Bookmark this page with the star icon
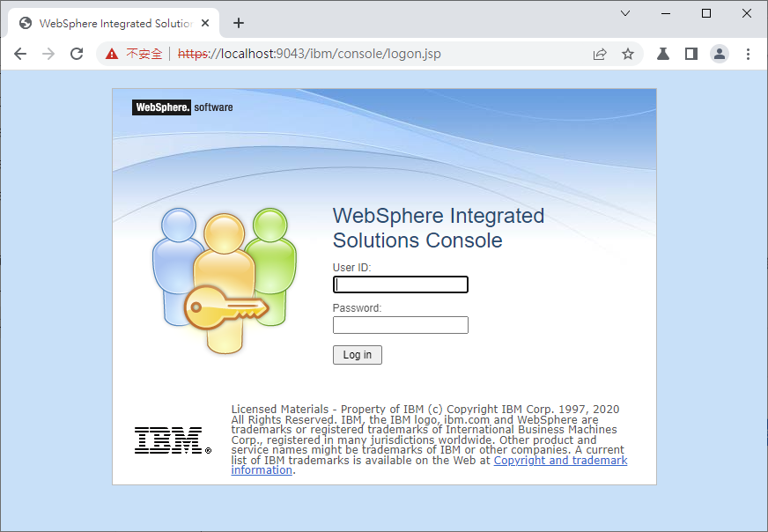Screen dimensions: 768x532 tap(628, 54)
